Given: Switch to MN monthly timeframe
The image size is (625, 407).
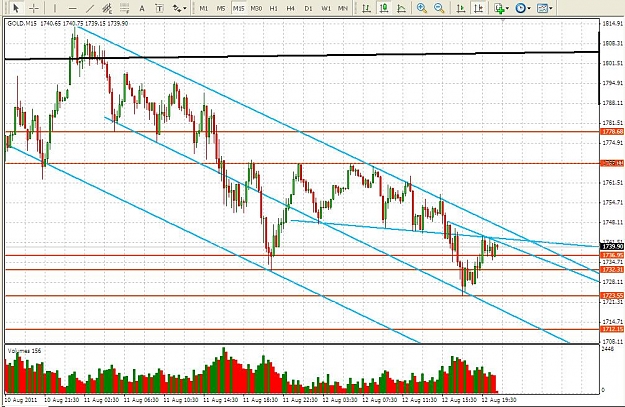Looking at the screenshot, I should pos(343,8).
